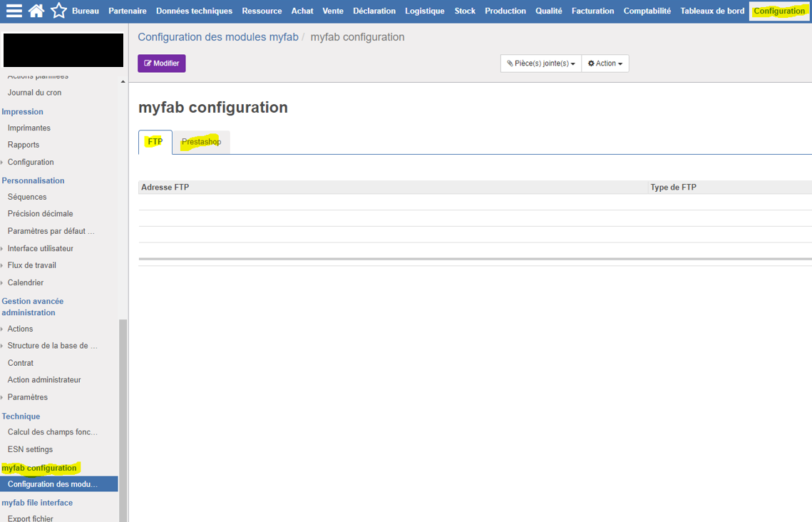812x522 pixels.
Task: Sort by Adresse FTP column header
Action: point(165,188)
